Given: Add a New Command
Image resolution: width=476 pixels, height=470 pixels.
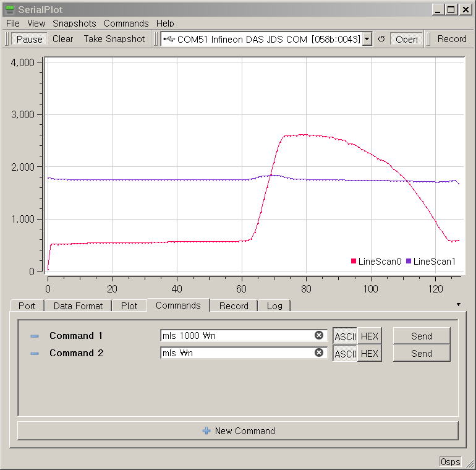Looking at the screenshot, I should tap(238, 430).
